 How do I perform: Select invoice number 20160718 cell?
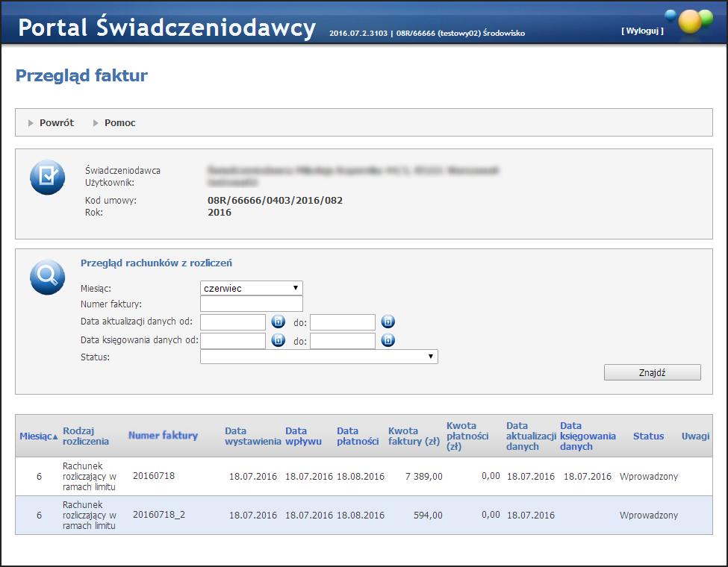pyautogui.click(x=154, y=475)
